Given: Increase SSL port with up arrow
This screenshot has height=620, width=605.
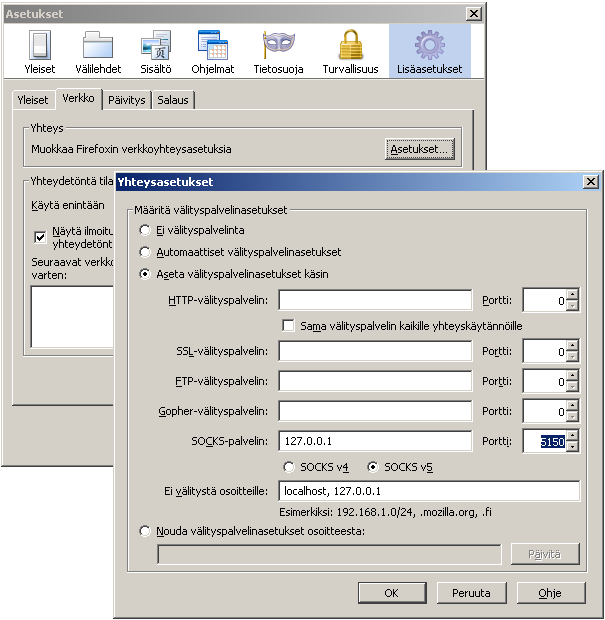Looking at the screenshot, I should 572,346.
